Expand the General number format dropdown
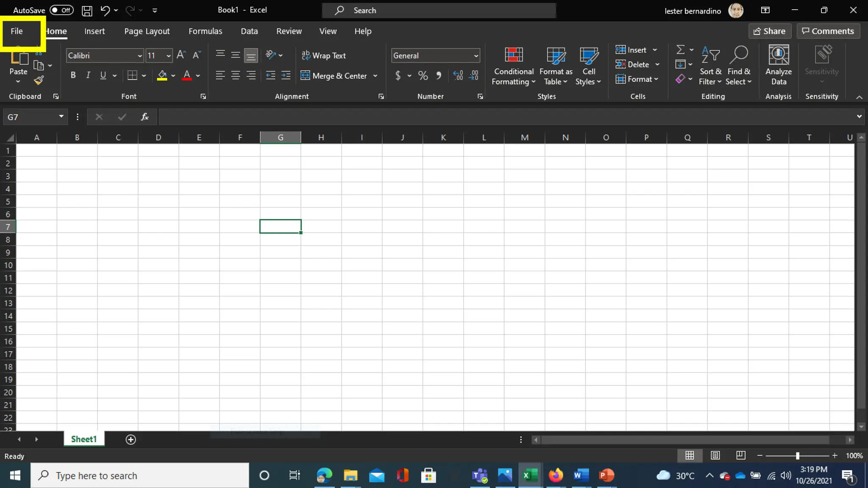This screenshot has height=488, width=868. 476,55
